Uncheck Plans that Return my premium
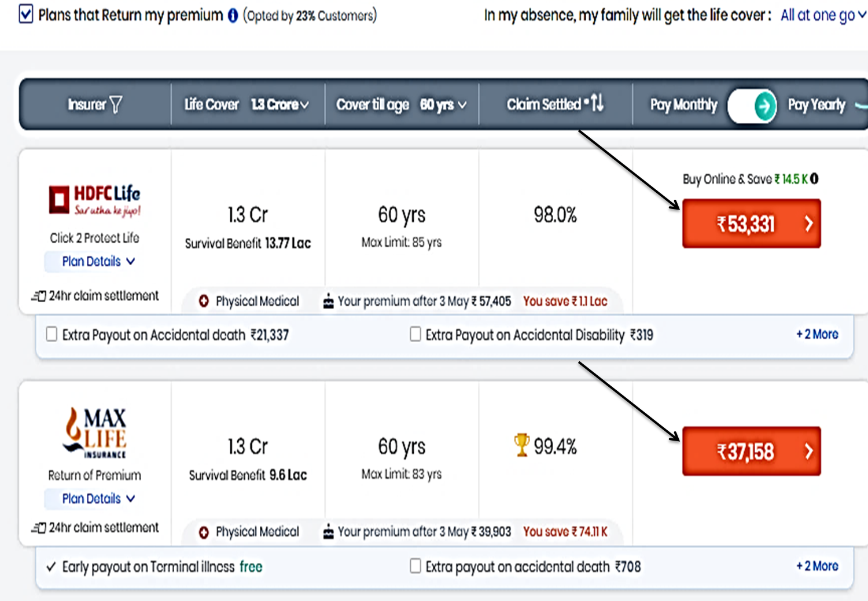Viewport: 868px width, 601px height. [26, 14]
